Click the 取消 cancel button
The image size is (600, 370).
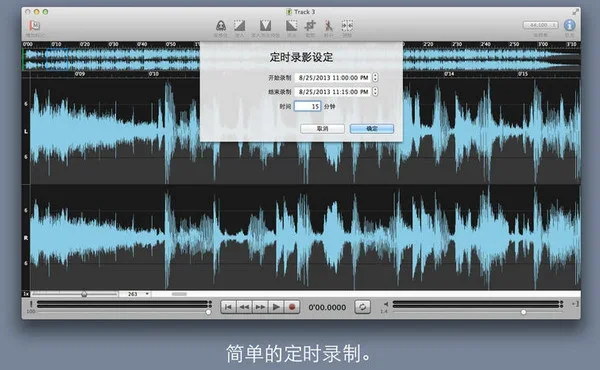(x=322, y=129)
